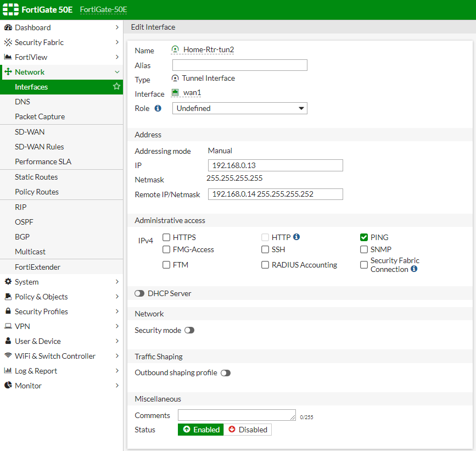Click the wan1 interface icon
The width and height of the screenshot is (476, 451).
click(x=176, y=93)
